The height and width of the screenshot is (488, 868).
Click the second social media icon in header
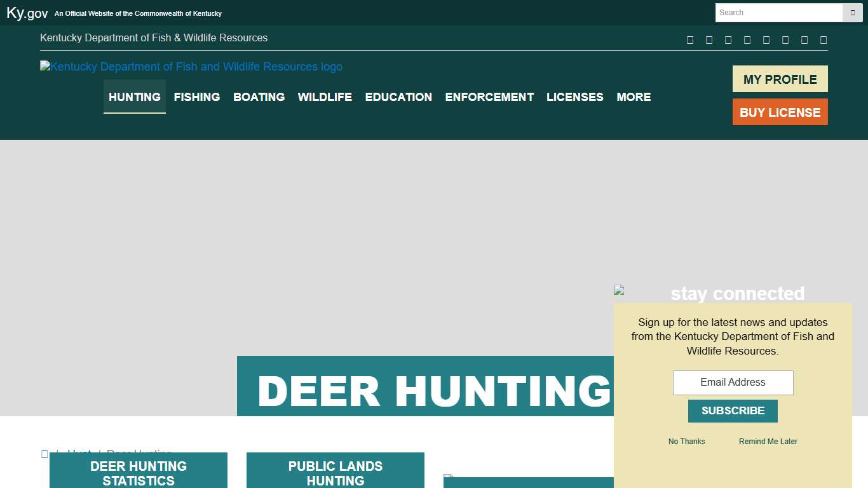[709, 39]
